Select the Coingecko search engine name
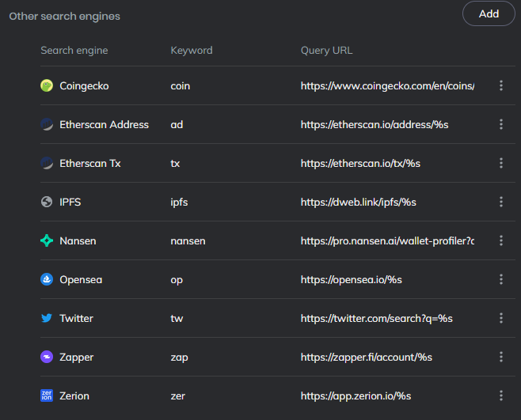The width and height of the screenshot is (521, 420). click(84, 86)
